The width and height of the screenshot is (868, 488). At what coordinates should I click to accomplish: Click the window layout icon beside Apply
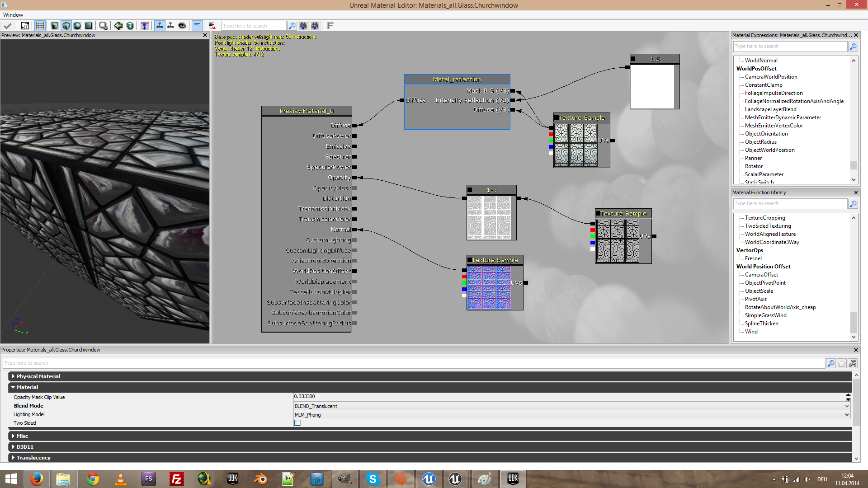[25, 26]
